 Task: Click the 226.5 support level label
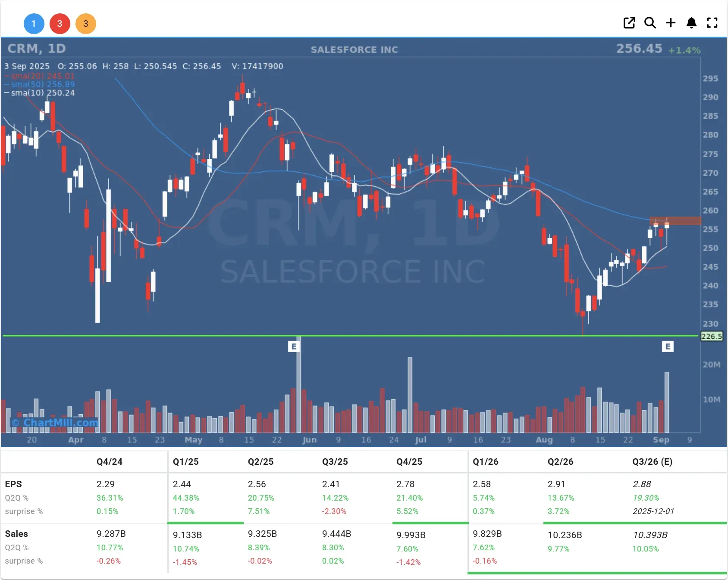(x=711, y=336)
